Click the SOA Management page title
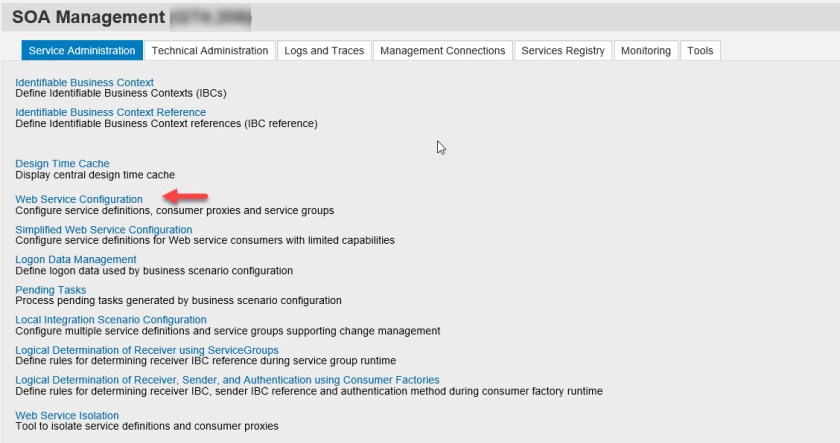The width and height of the screenshot is (840, 443). tap(88, 17)
